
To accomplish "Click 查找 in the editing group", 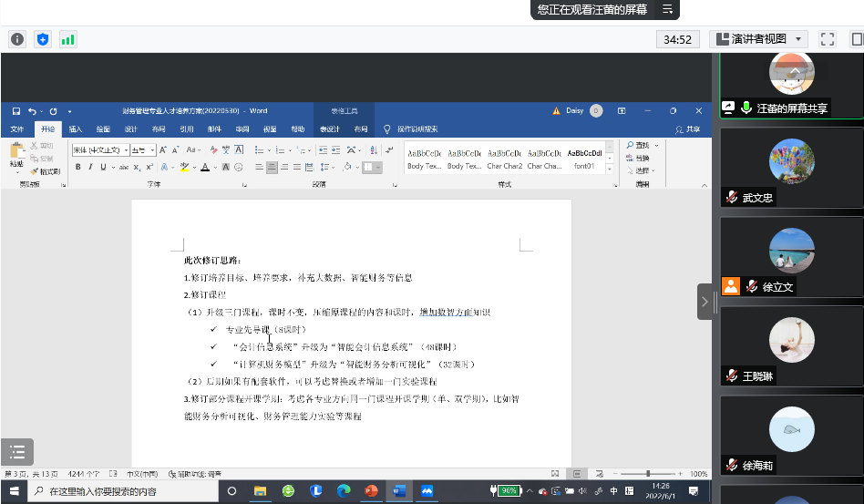I will point(642,146).
